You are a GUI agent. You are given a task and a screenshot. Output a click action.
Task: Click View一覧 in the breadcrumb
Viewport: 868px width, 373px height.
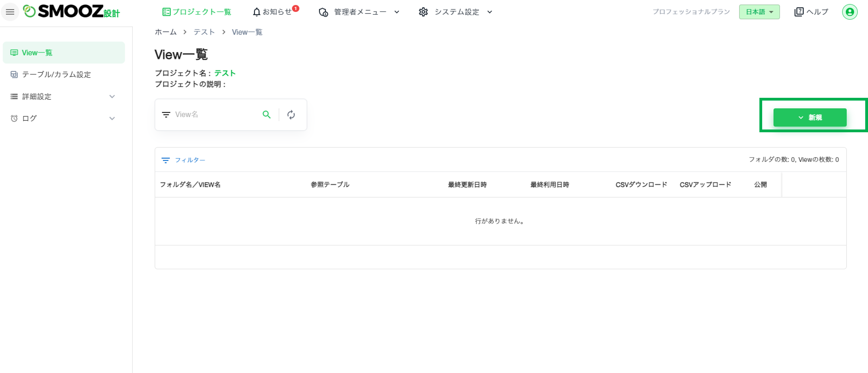coord(247,32)
